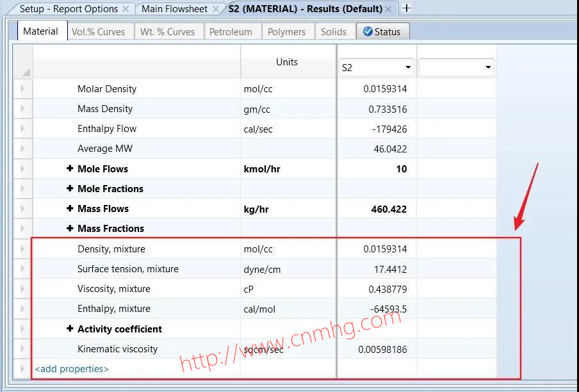Open the empty stream column dropdown

coord(488,67)
